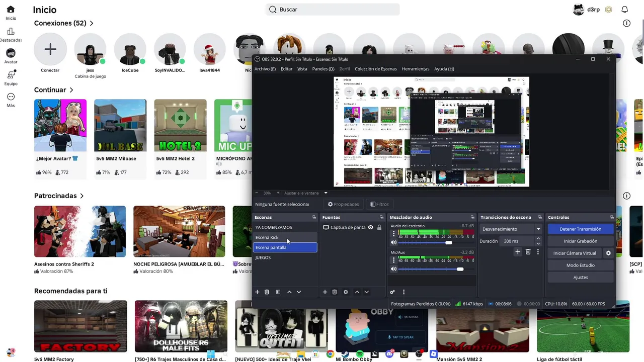Toggle lock on Captura de pantalla source

point(379,227)
